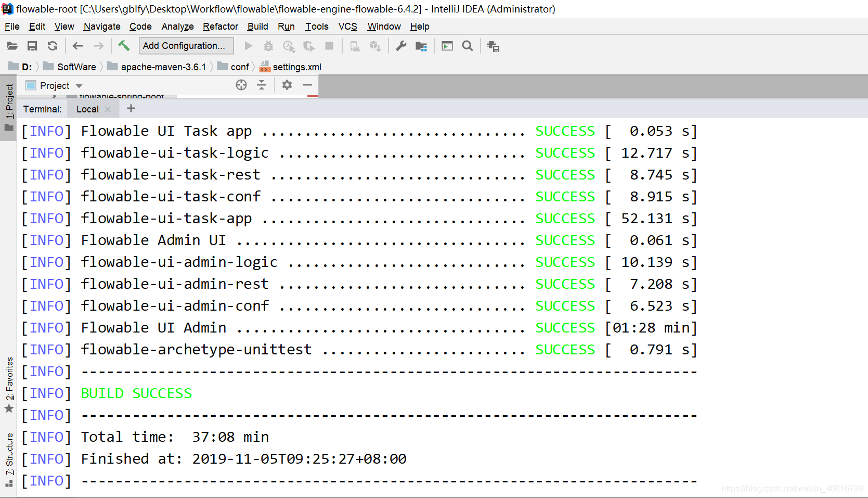Click the Locate/scroll from source target icon
The image size is (868, 498).
point(241,85)
